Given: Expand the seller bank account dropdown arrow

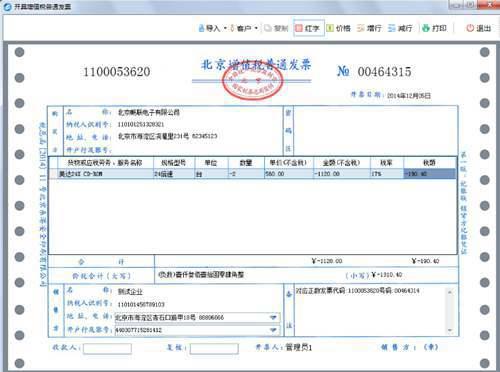Looking at the screenshot, I should 273,330.
